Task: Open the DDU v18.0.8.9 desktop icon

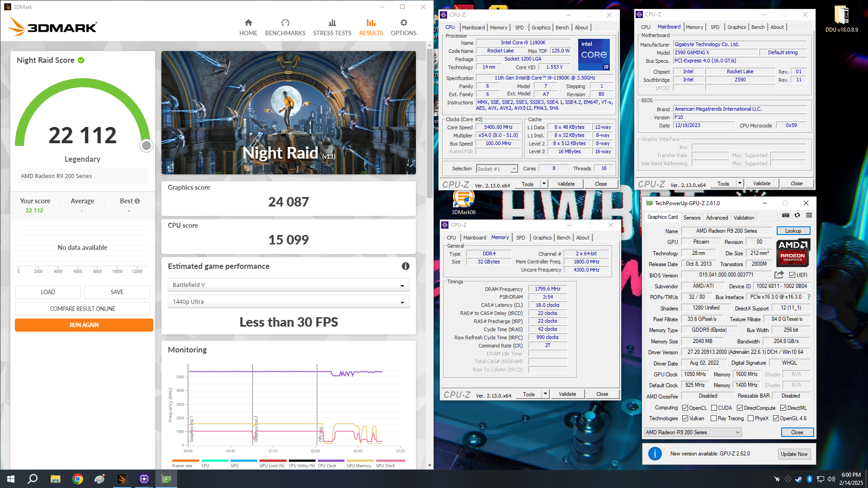Action: (x=841, y=19)
